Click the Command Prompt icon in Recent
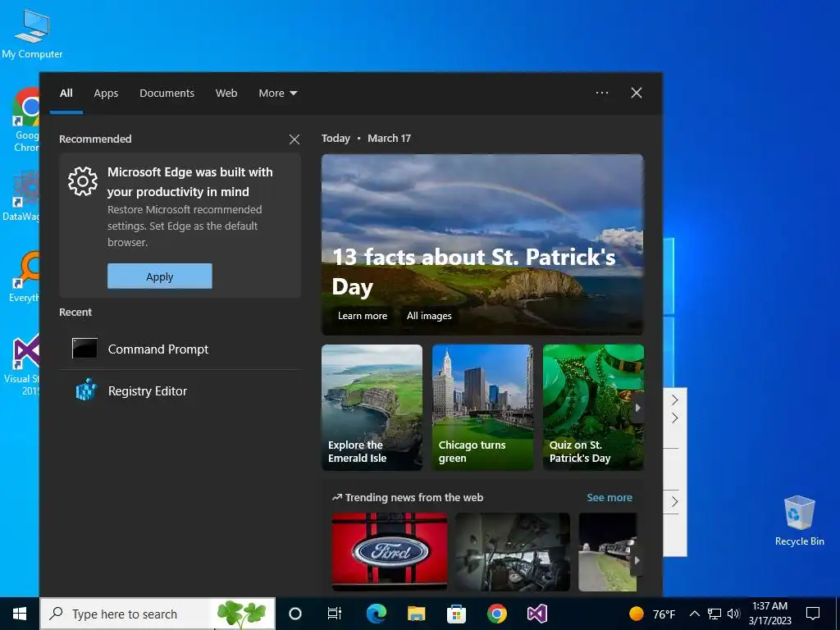 (x=84, y=349)
